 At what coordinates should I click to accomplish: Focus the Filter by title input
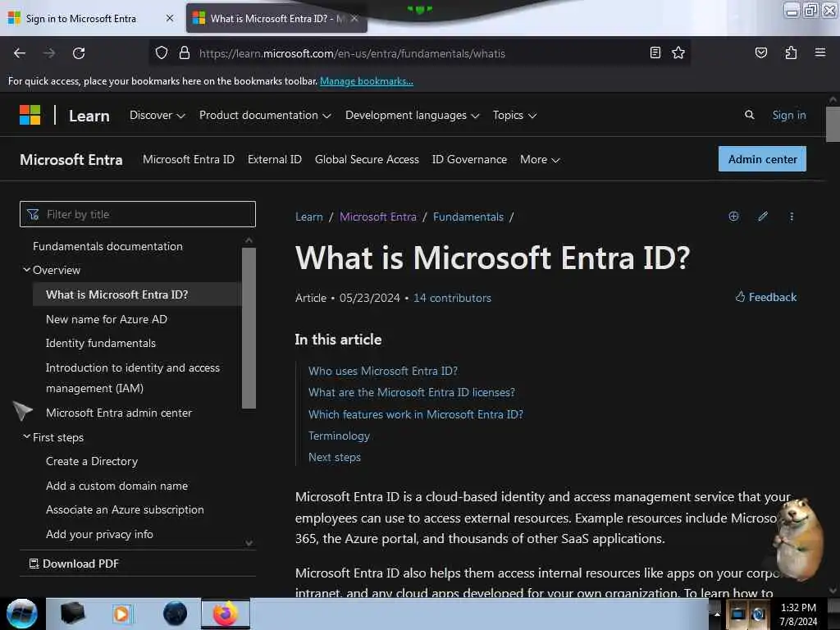(138, 214)
